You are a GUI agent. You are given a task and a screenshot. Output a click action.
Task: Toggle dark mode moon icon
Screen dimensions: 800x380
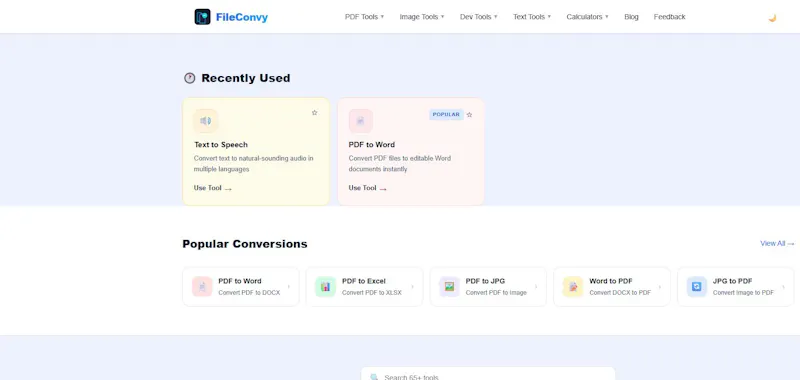point(772,18)
